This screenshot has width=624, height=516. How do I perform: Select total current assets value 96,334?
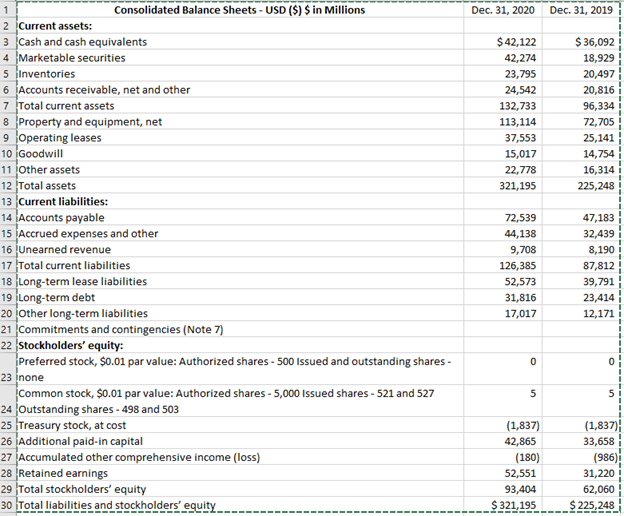click(x=581, y=106)
